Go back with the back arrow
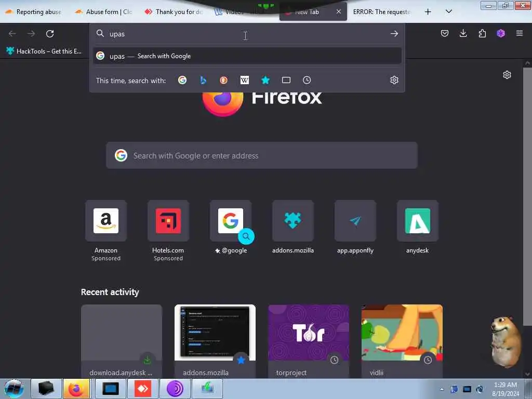This screenshot has width=532, height=399. pyautogui.click(x=12, y=34)
